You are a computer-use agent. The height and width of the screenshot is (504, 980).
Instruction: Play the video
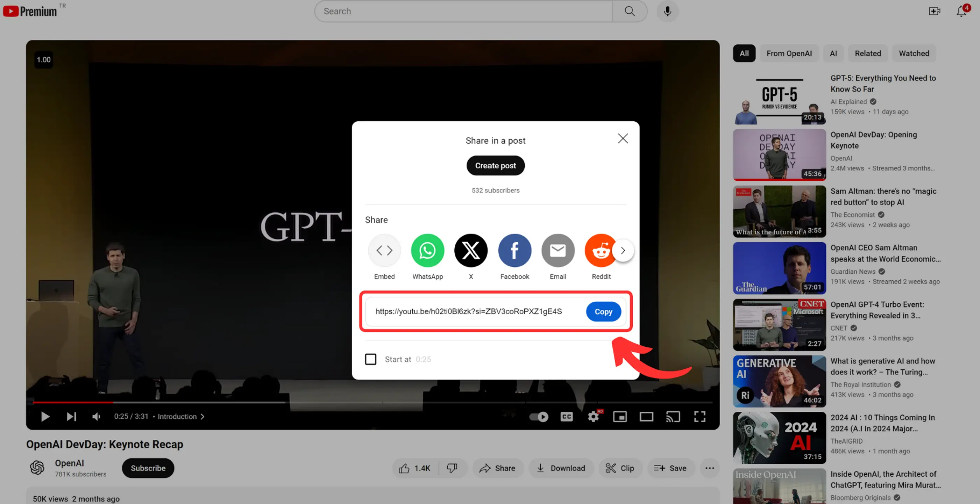(x=45, y=416)
